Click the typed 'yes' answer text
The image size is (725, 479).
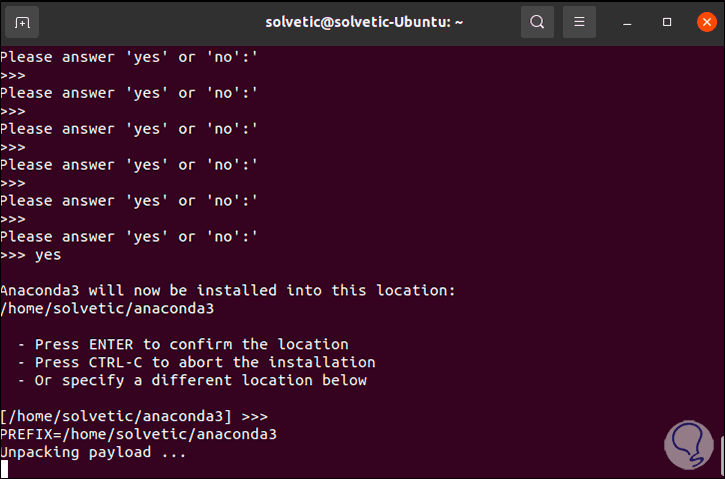(x=48, y=255)
